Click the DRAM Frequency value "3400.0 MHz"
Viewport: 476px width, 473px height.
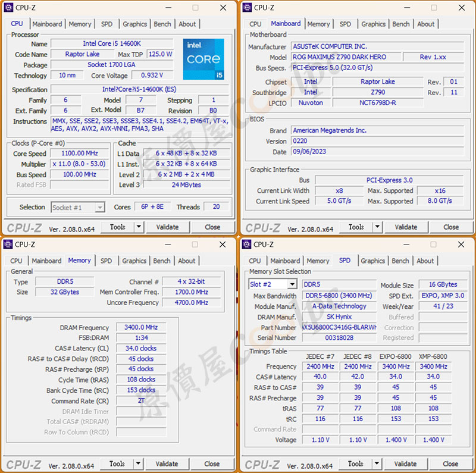point(141,327)
